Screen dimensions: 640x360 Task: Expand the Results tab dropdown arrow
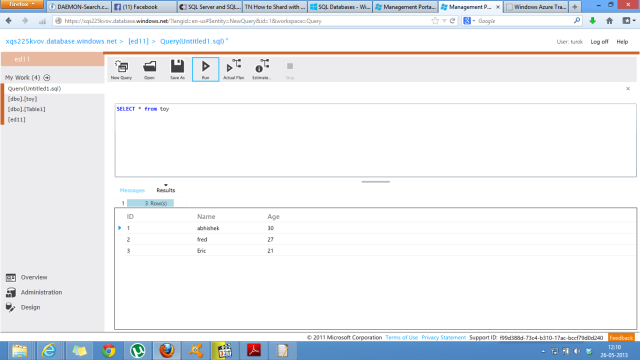(166, 185)
